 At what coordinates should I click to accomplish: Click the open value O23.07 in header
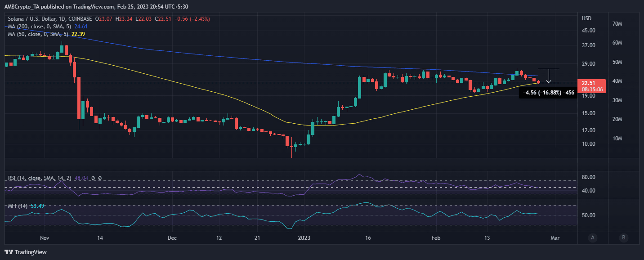103,19
